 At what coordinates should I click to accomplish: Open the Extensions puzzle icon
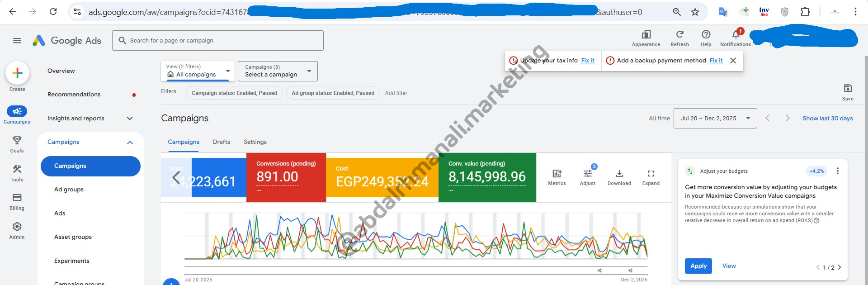coord(805,12)
